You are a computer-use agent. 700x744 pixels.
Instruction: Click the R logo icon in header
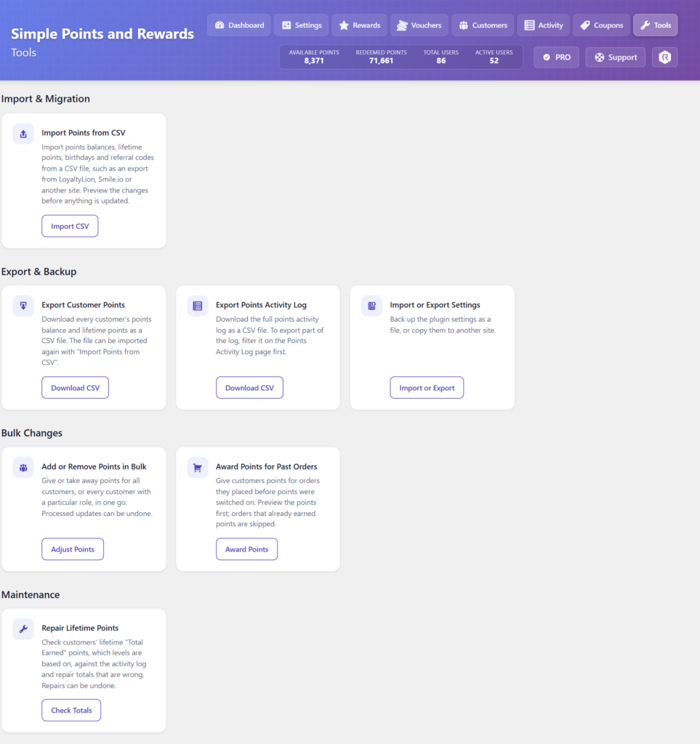[665, 57]
